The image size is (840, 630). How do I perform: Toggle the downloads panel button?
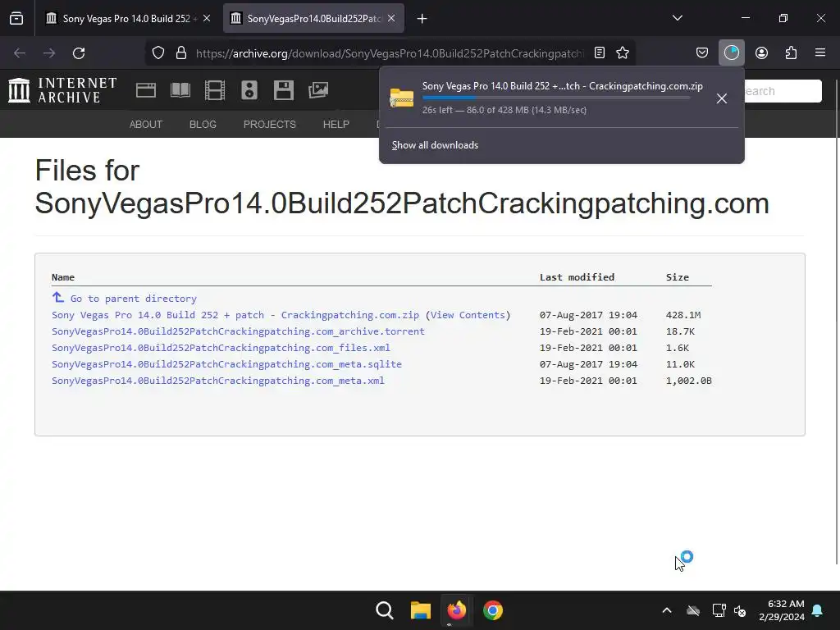[x=731, y=52]
